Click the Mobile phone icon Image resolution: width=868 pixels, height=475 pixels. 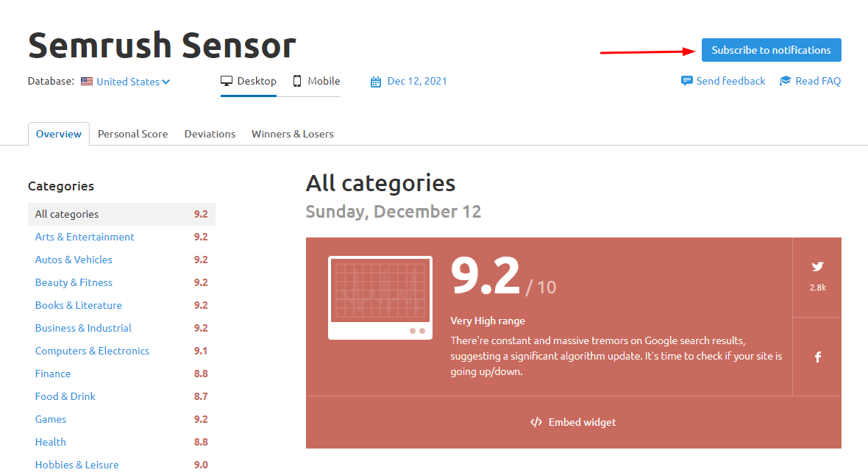coord(296,80)
